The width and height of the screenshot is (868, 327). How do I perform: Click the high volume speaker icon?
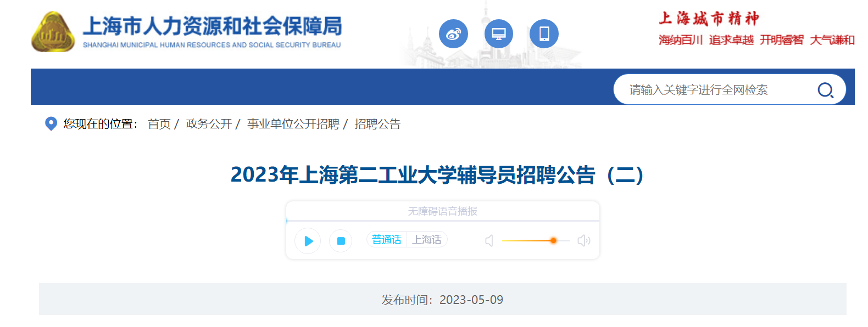click(x=583, y=240)
